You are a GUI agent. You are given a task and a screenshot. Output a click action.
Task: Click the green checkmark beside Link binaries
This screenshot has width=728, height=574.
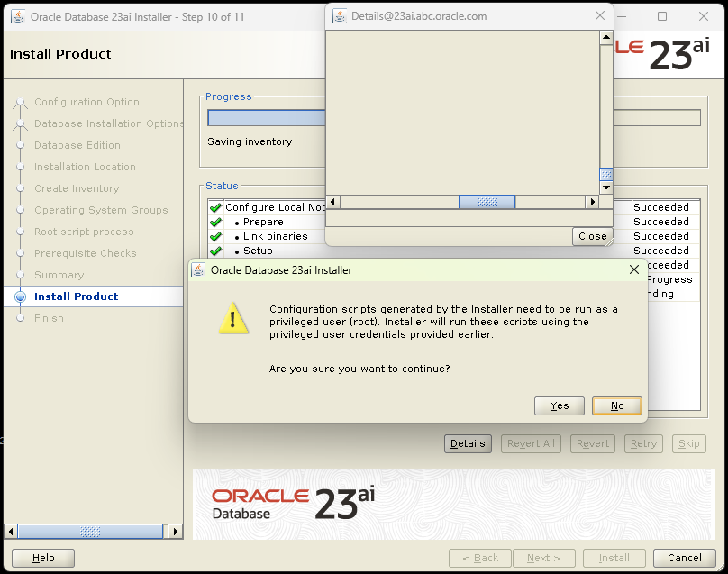coord(216,236)
